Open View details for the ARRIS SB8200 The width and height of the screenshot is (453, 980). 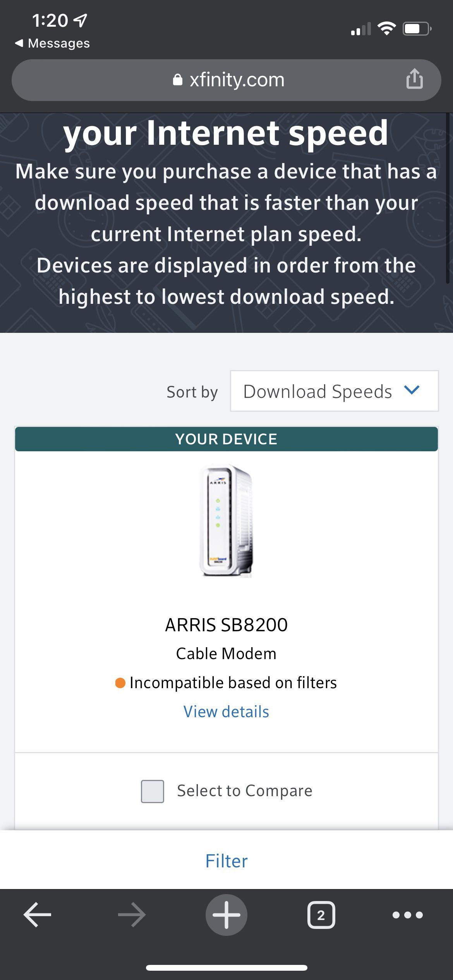click(226, 711)
